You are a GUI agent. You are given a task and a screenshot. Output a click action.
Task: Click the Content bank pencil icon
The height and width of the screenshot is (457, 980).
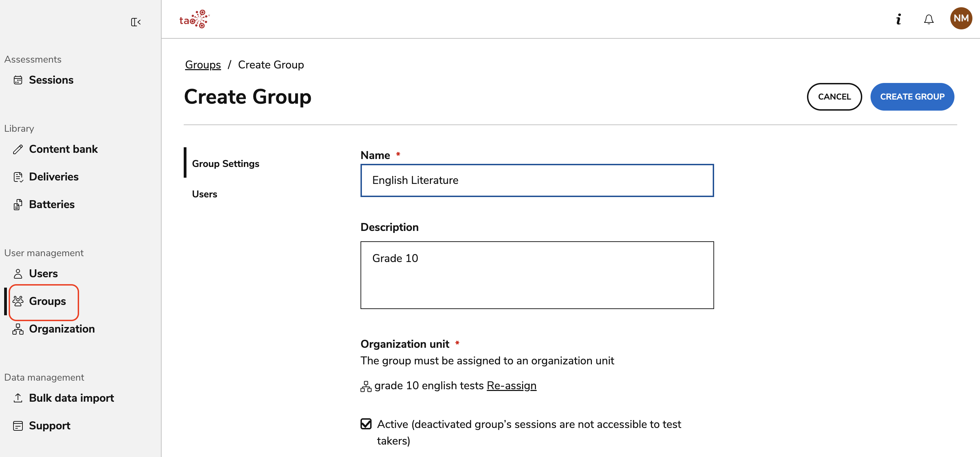coord(18,149)
